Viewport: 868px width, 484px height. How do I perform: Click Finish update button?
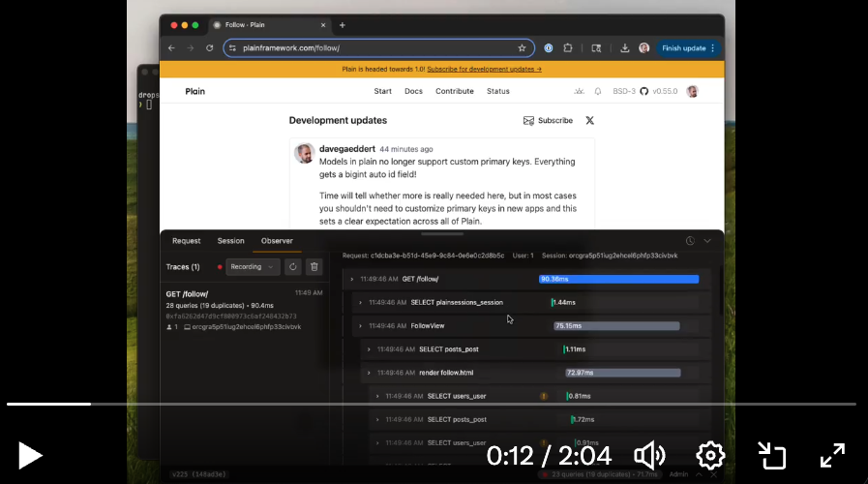tap(688, 48)
